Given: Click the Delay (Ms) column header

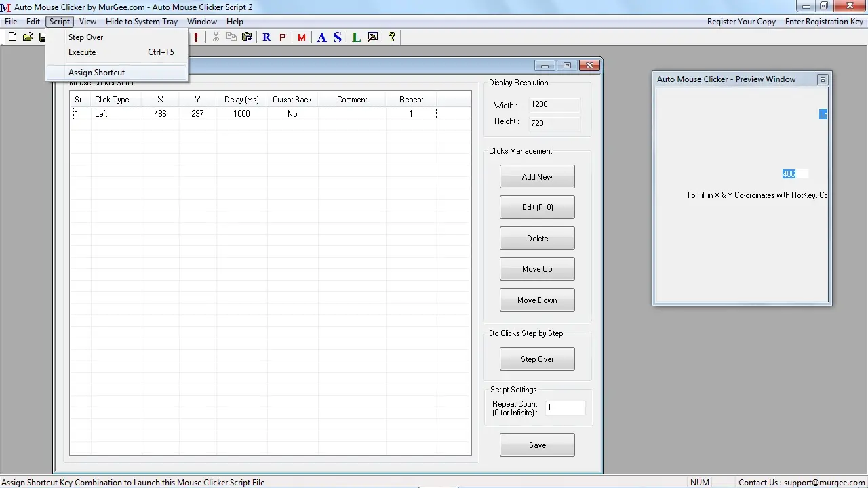Looking at the screenshot, I should click(241, 100).
